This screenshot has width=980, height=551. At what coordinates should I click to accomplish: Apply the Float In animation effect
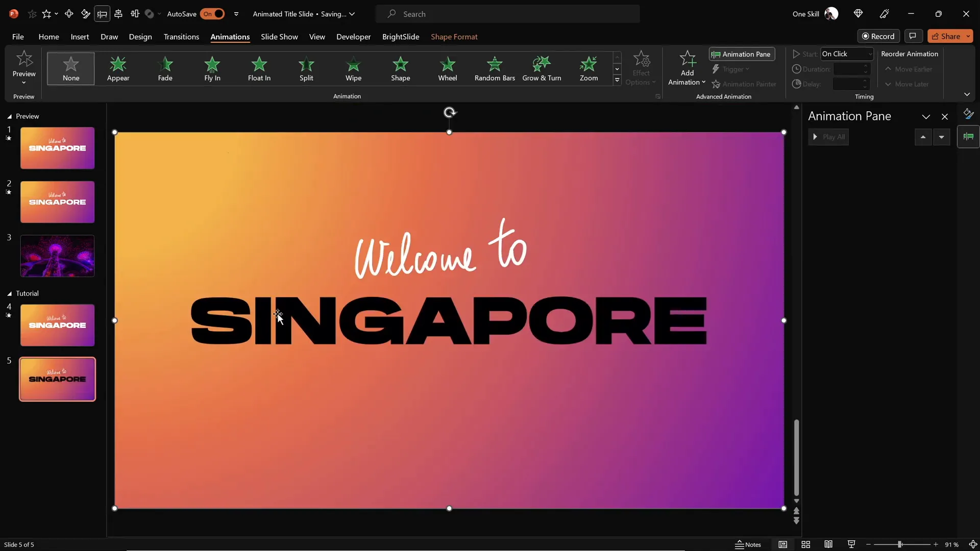point(259,68)
